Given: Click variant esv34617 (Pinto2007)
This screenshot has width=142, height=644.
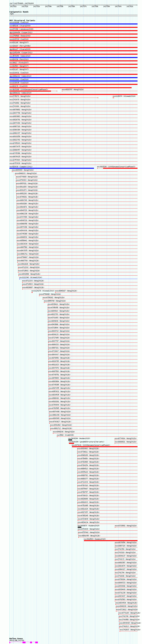Looking at the screenshot, I should point(19,63).
